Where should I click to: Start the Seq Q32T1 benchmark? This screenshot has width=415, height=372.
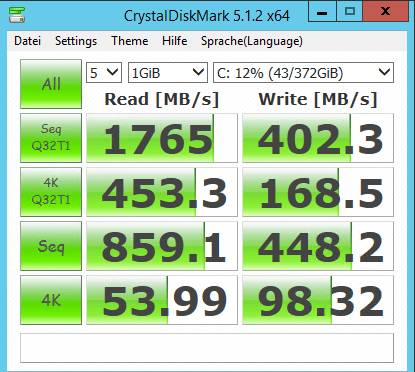51,138
